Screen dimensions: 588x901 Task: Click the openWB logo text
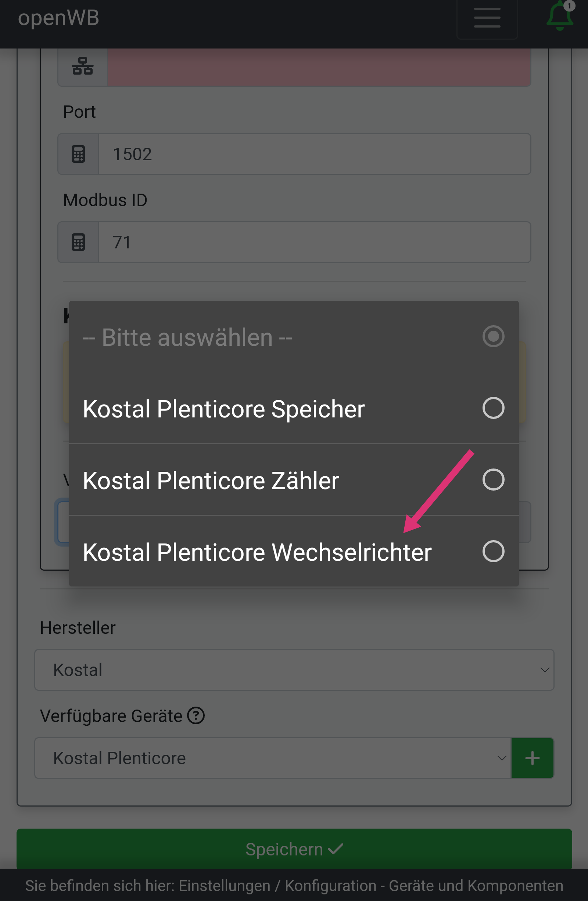click(59, 18)
